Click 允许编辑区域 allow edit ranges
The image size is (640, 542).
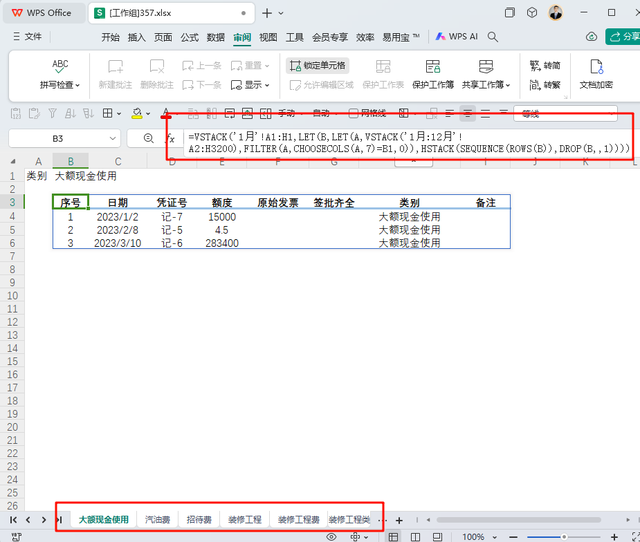[x=321, y=85]
